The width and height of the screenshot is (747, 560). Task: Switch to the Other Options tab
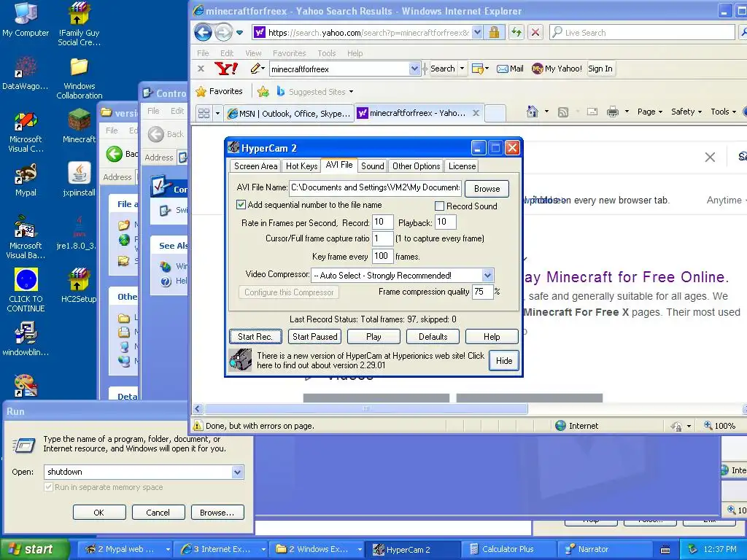(416, 166)
